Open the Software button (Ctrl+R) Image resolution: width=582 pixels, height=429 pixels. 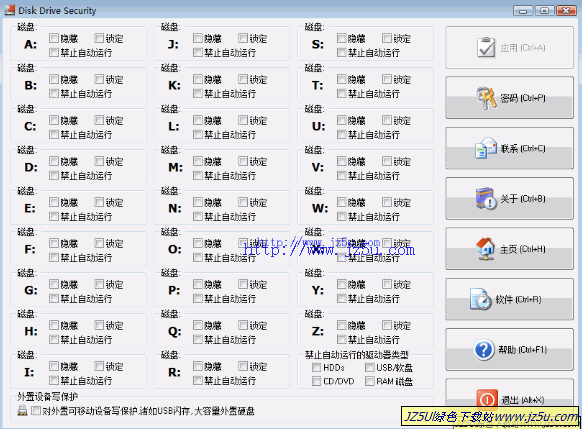pos(509,299)
